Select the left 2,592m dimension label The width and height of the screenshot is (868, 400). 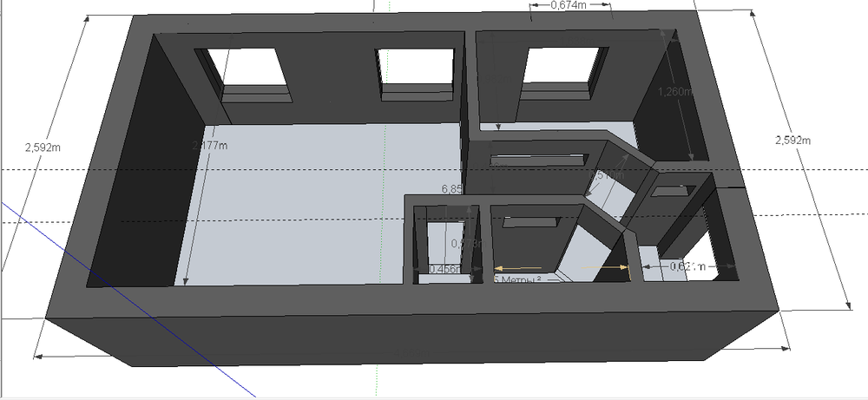(43, 148)
